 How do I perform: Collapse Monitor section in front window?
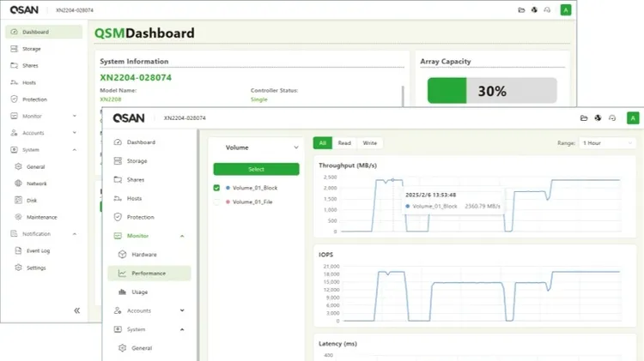point(182,236)
